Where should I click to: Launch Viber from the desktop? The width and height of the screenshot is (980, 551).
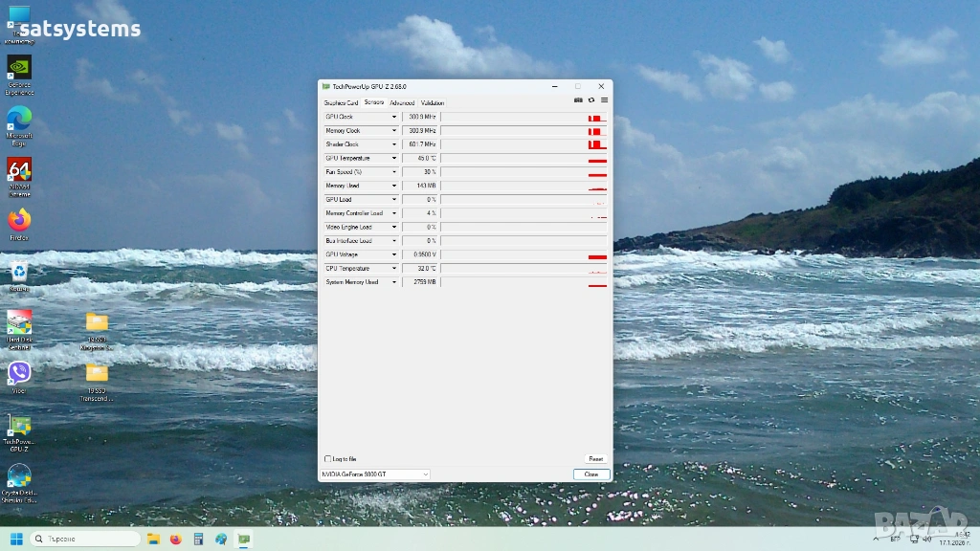(x=19, y=374)
